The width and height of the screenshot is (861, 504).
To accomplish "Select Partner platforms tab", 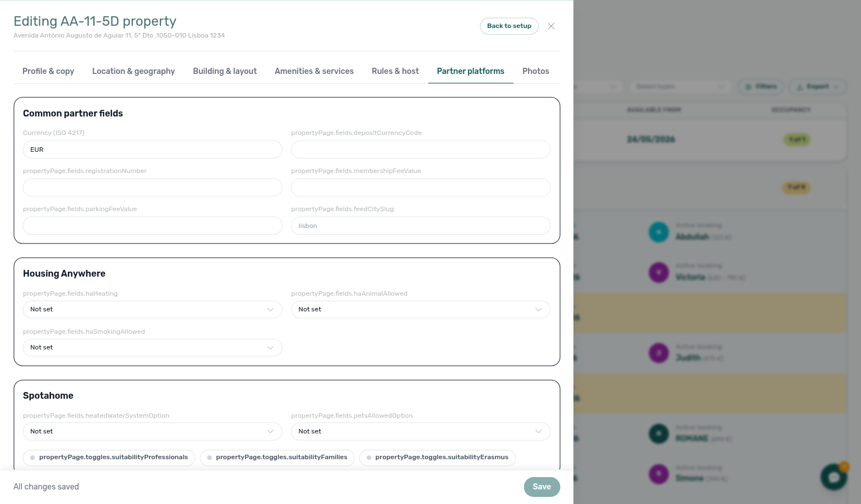I will click(x=471, y=71).
